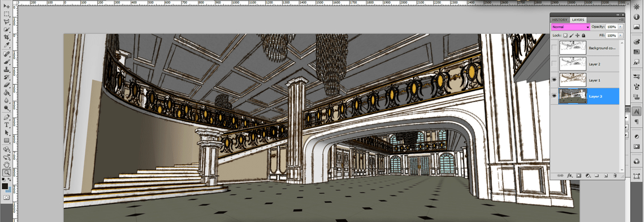Create new fill or adjustment layer
This screenshot has width=644, height=222.
(587, 175)
